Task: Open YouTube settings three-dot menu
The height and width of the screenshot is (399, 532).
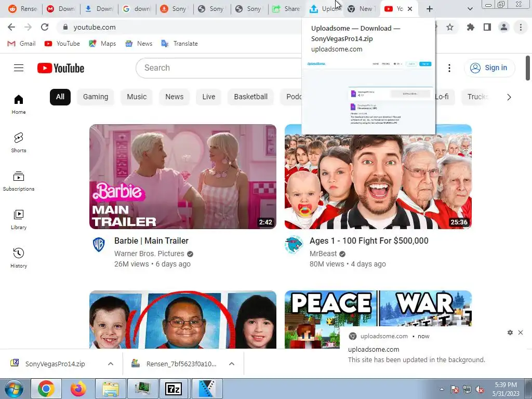Action: (x=449, y=68)
